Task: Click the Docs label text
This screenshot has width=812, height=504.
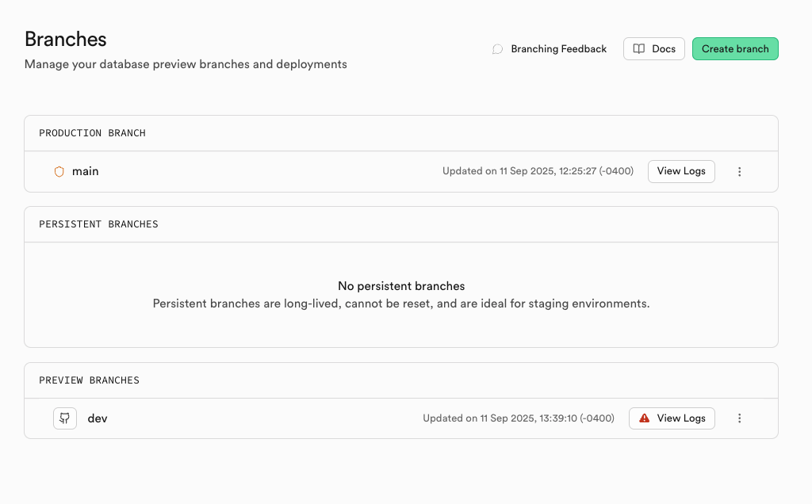Action: (664, 49)
